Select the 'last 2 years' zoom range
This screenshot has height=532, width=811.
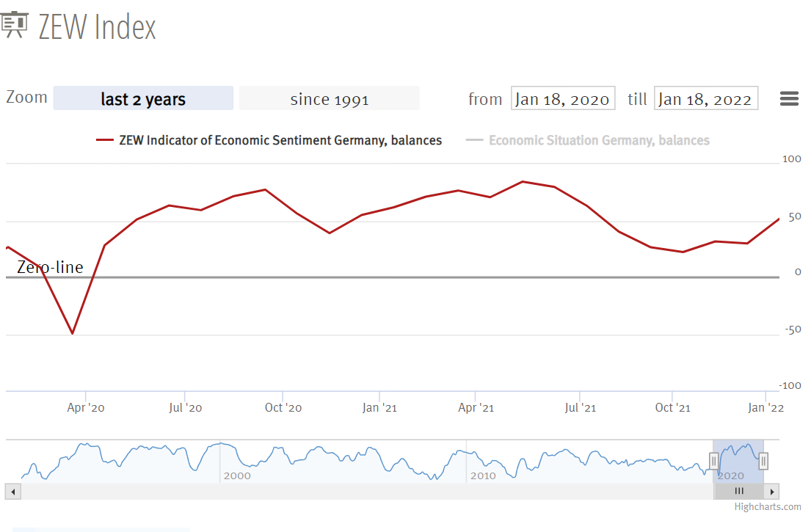pos(143,98)
